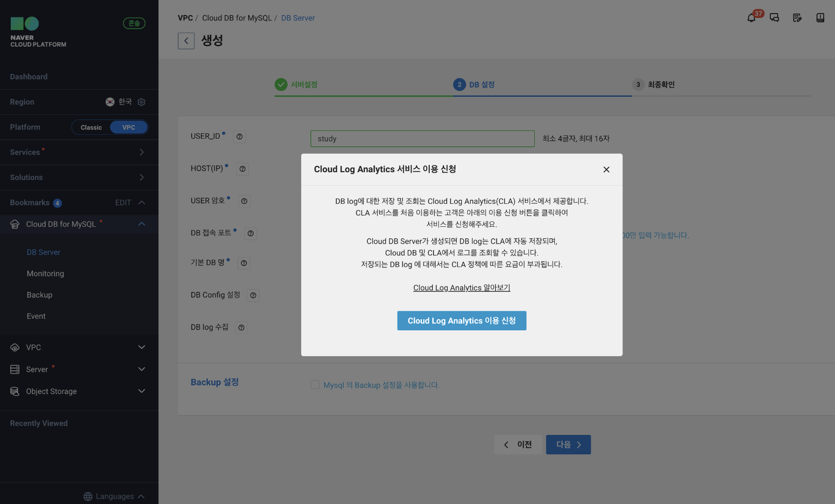Click the back arrow button beside 생성
This screenshot has width=835, height=504.
pyautogui.click(x=186, y=41)
